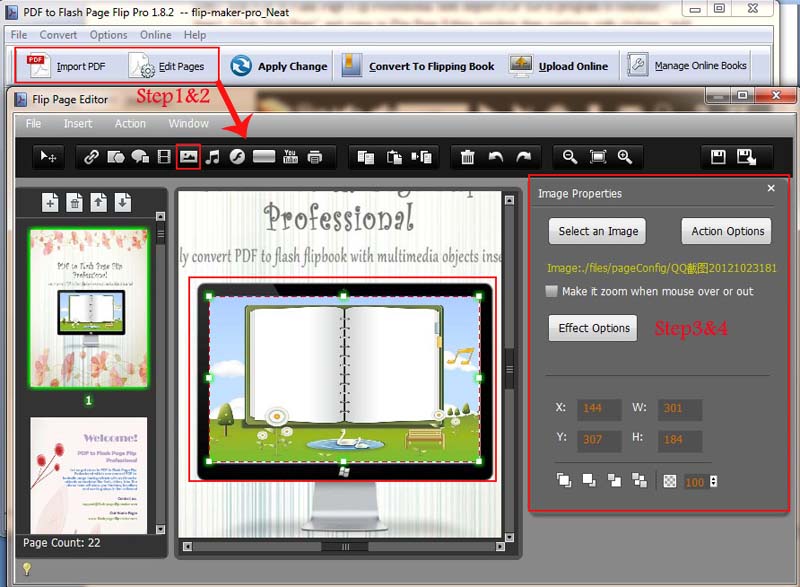
Task: Activate the add image tool
Action: tap(188, 157)
